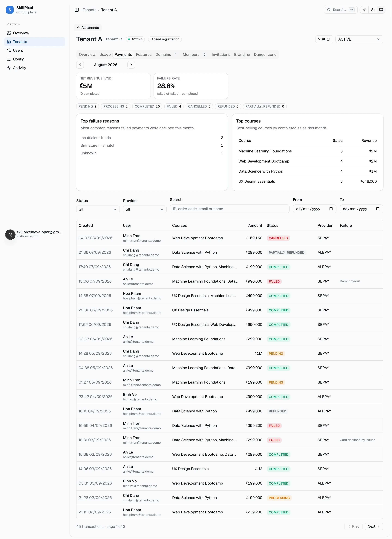Switch to the Overview tab
Screen dimensions: 392x539
pos(87,55)
